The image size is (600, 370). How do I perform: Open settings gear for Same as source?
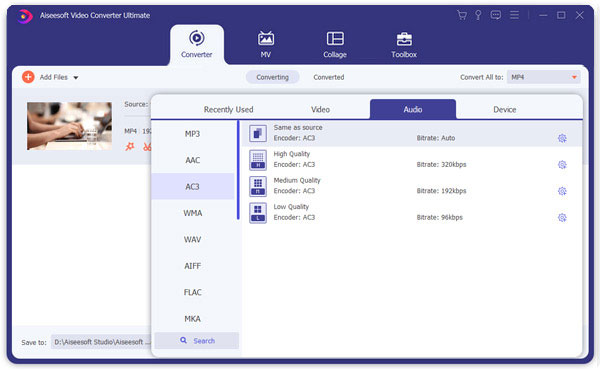562,138
